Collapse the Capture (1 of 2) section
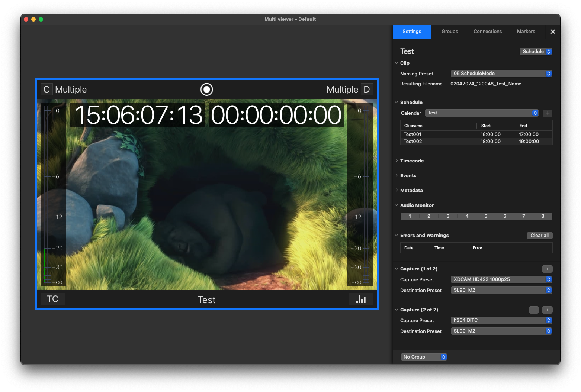Screen dimensions: 581x392 tap(397, 269)
